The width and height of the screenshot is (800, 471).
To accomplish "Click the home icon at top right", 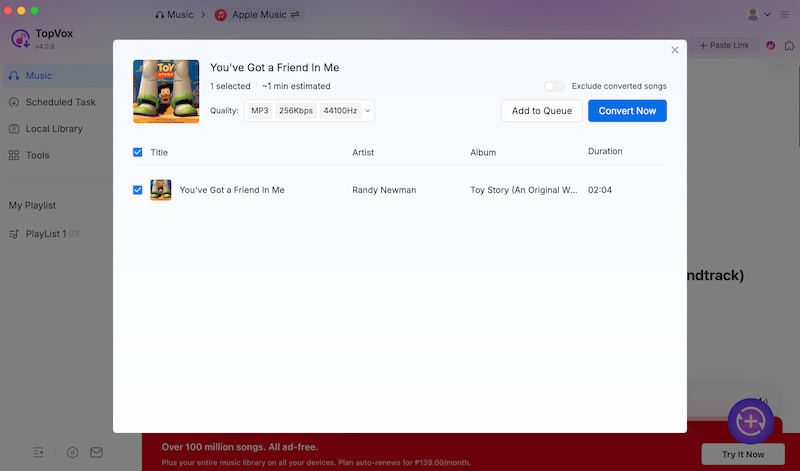I will pos(789,46).
